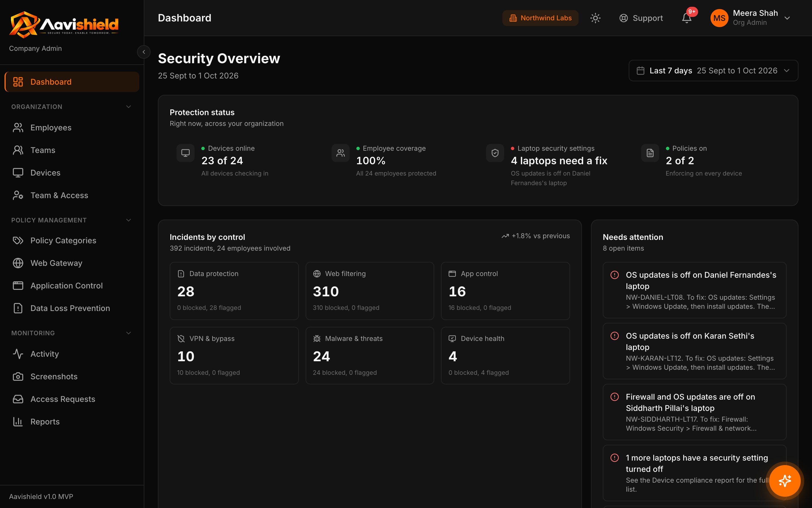Click the trend arrow icon beside +1.8%
This screenshot has height=508, width=812.
(x=505, y=236)
